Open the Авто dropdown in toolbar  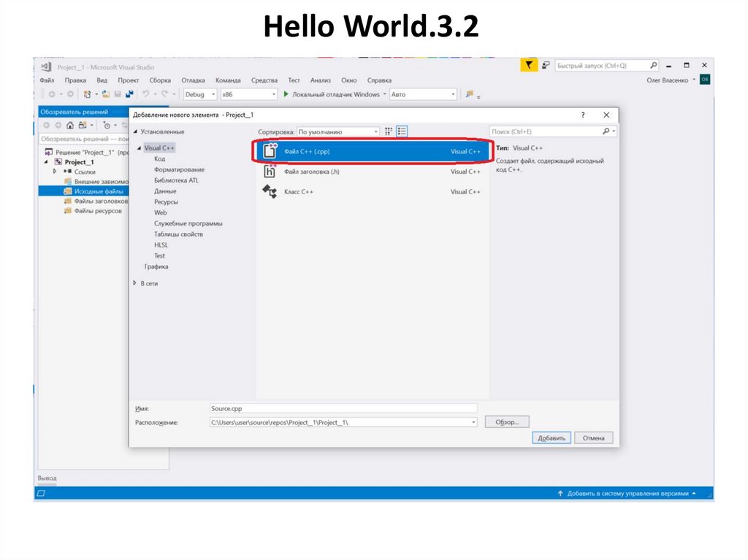coord(423,94)
